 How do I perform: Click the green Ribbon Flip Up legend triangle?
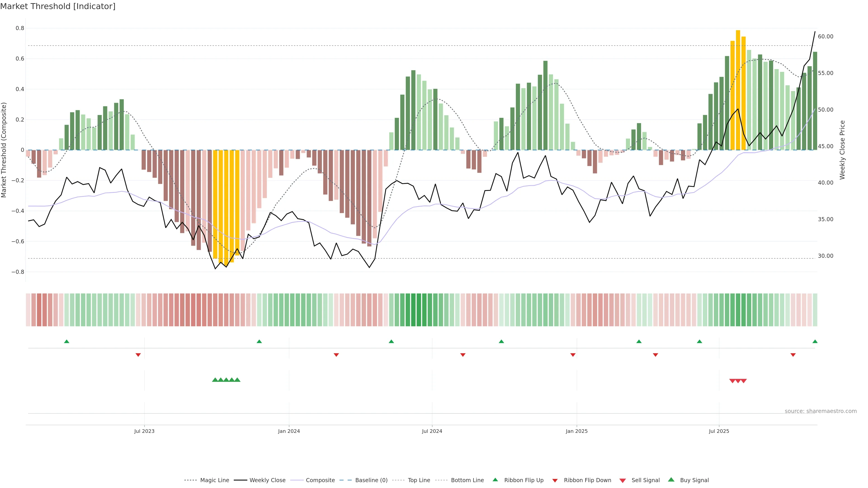click(x=495, y=480)
